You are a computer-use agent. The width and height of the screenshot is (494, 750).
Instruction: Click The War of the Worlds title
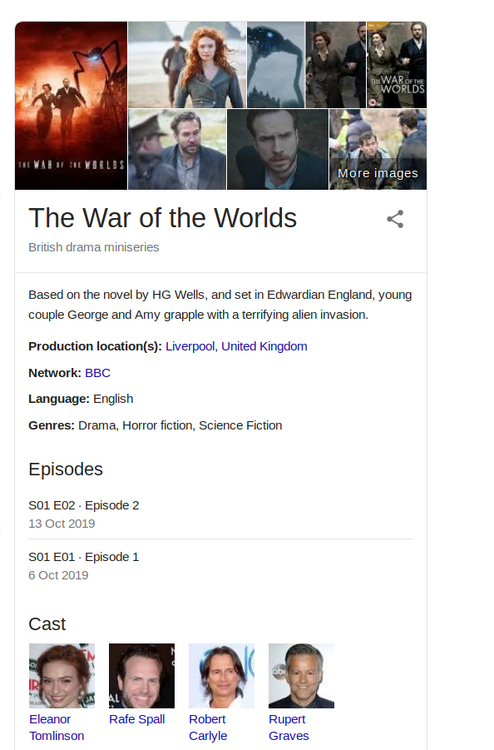point(163,218)
